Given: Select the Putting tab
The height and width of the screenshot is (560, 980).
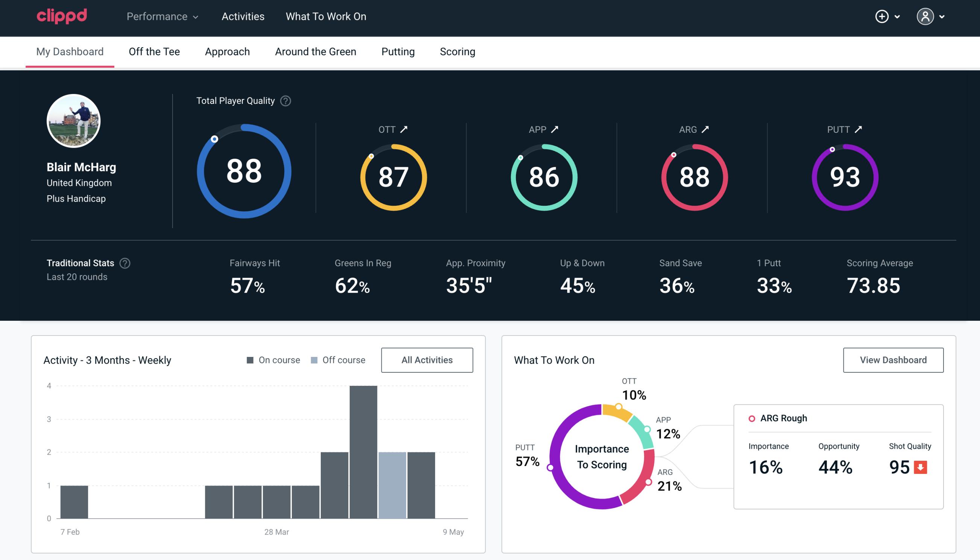Looking at the screenshot, I should [x=398, y=51].
